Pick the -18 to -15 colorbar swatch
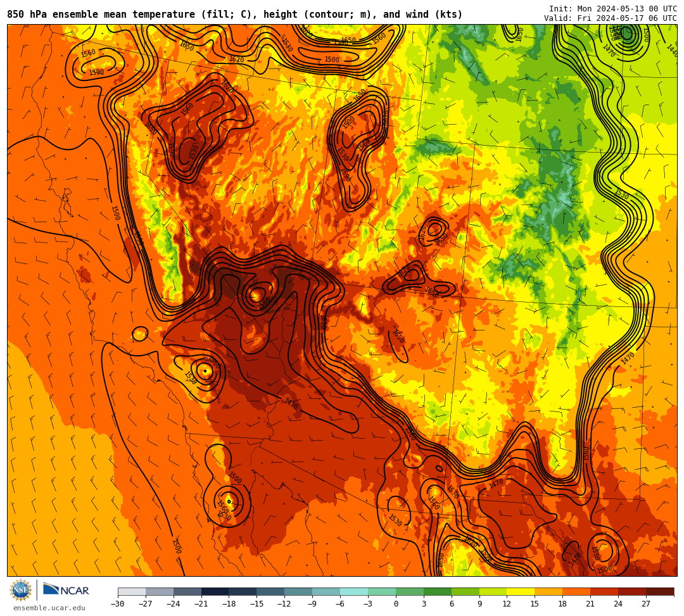The image size is (684, 616). [243, 591]
